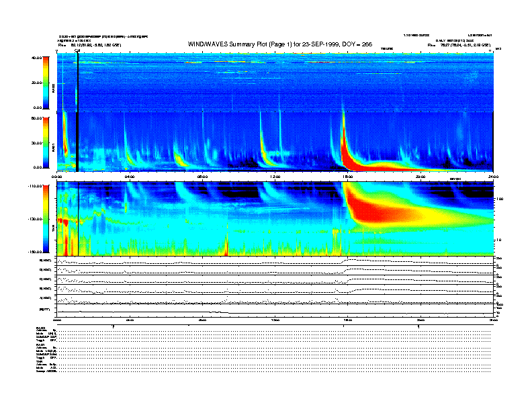Click the Cal marker label above RAD2

(x=77, y=51)
